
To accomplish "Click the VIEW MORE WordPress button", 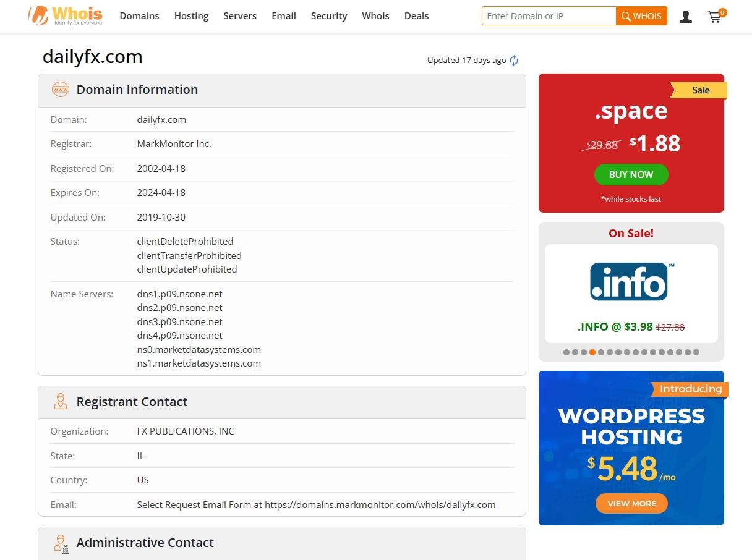I will [x=631, y=504].
